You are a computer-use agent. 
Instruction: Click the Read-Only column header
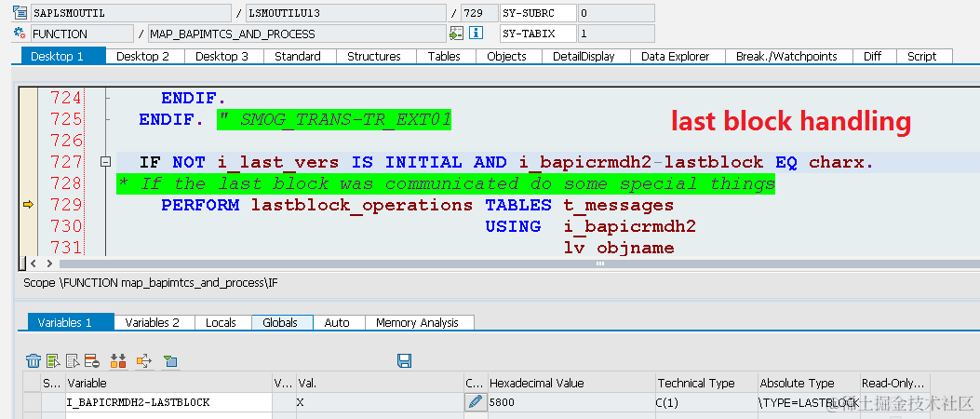894,383
